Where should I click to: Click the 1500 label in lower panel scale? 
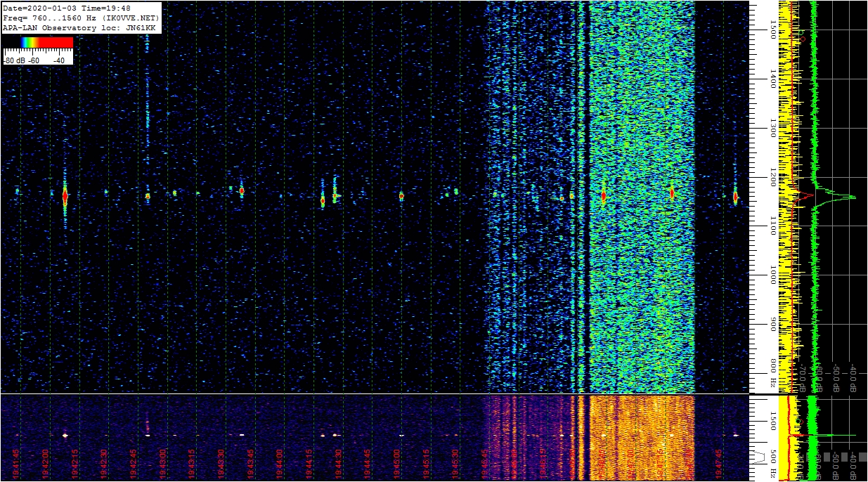tap(772, 420)
